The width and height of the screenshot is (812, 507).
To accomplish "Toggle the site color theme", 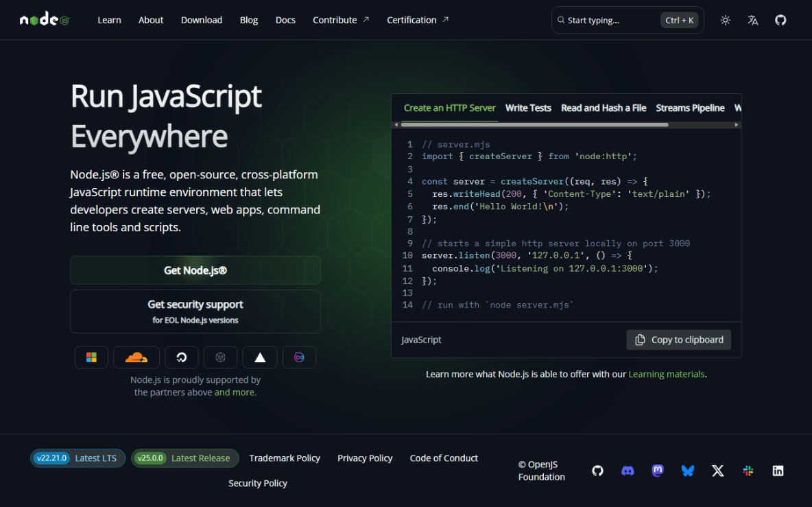I will click(x=725, y=20).
